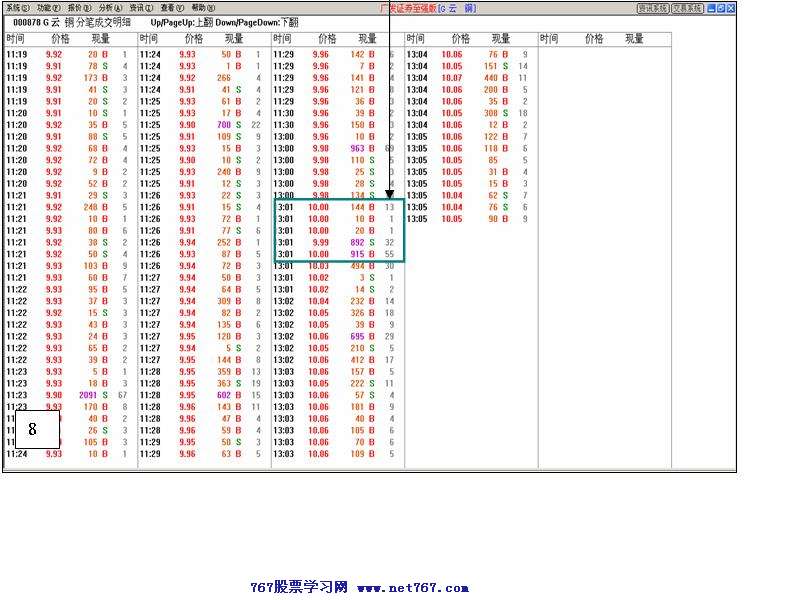Click 时间 header in the leftmost panel
Viewport: 800px width, 600px height.
[x=15, y=39]
